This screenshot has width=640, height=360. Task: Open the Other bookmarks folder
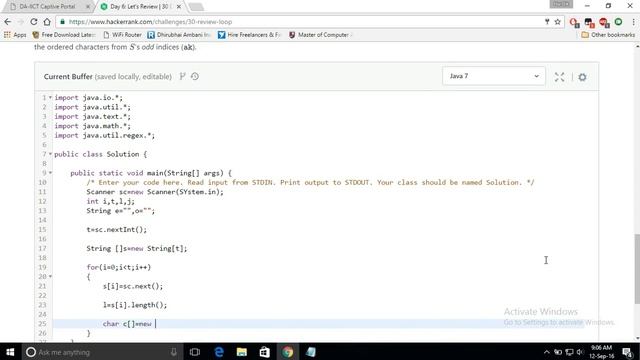pyautogui.click(x=608, y=35)
